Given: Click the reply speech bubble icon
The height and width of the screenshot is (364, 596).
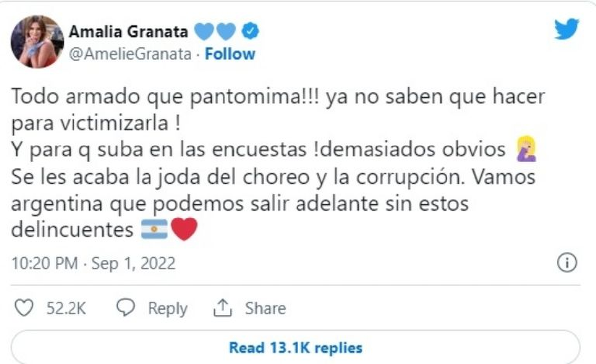Looking at the screenshot, I should [126, 308].
